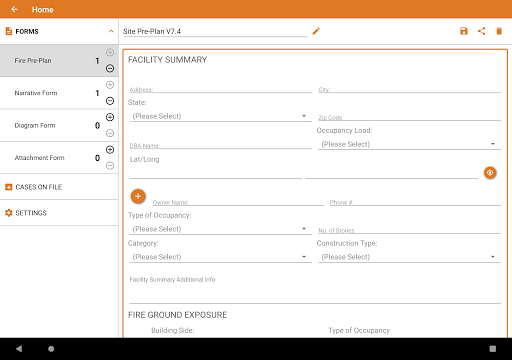Click the Home title
512x360 pixels.
[43, 10]
